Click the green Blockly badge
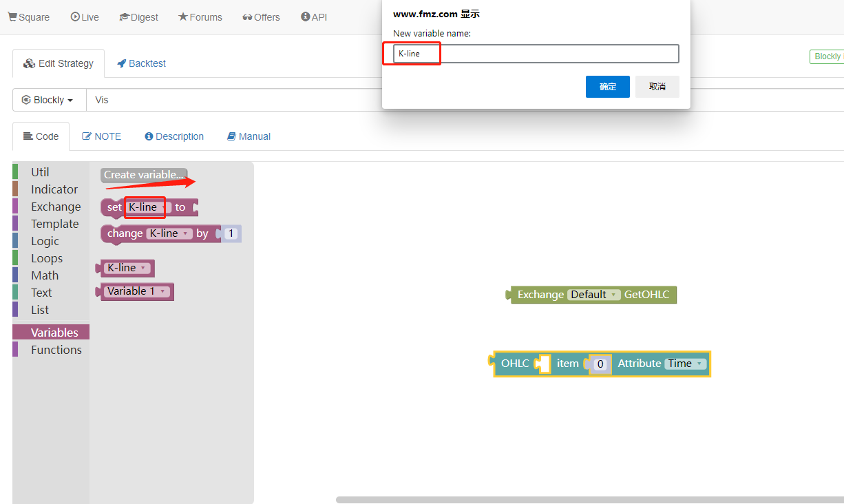The width and height of the screenshot is (844, 504). click(827, 56)
